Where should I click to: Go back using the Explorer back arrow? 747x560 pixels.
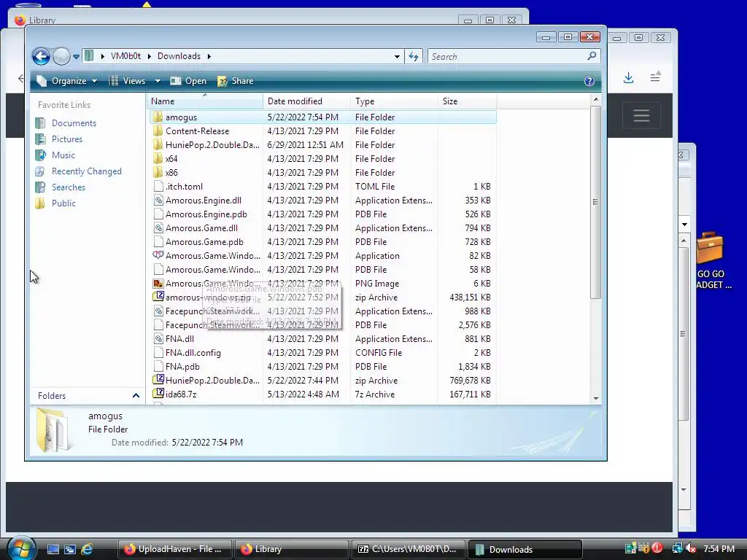[x=41, y=56]
